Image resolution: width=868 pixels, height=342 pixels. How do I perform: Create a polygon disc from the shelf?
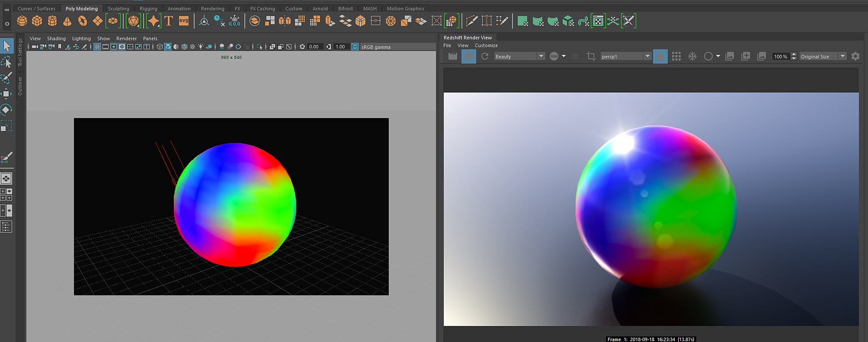click(x=113, y=21)
